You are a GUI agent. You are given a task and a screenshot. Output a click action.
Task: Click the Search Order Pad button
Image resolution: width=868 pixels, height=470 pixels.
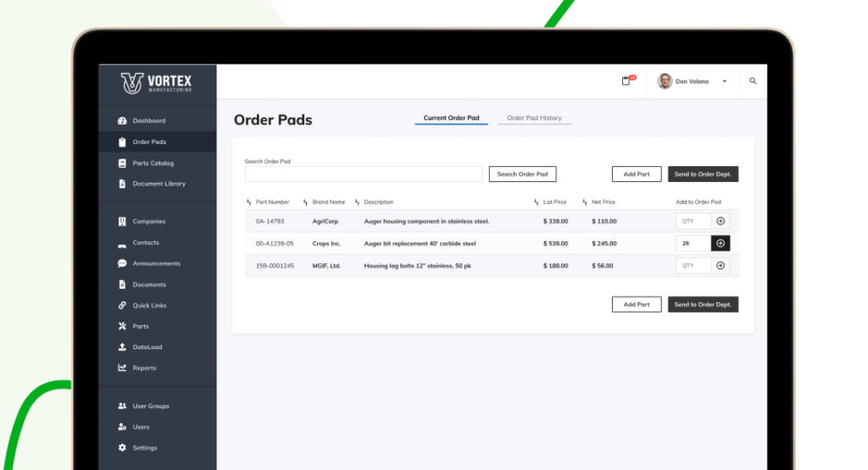point(522,174)
